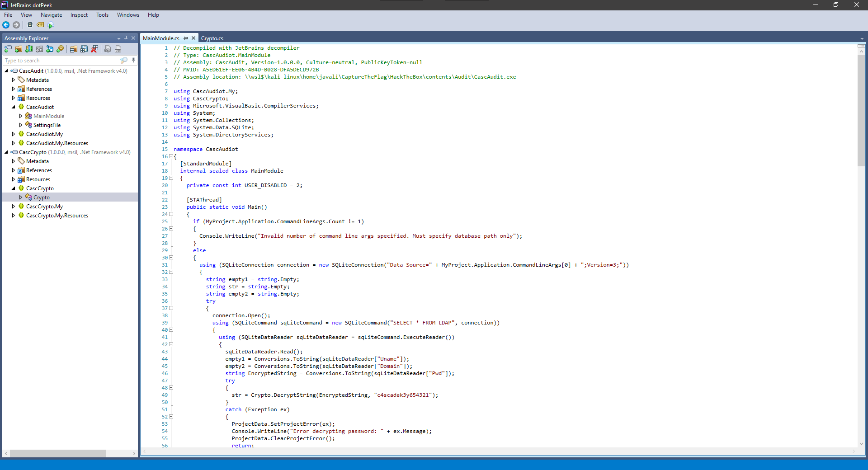
Task: Fold the try block at line 37
Action: point(171,308)
